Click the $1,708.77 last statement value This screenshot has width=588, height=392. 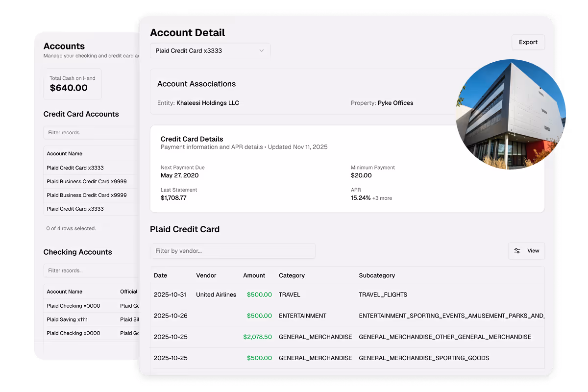(x=173, y=198)
